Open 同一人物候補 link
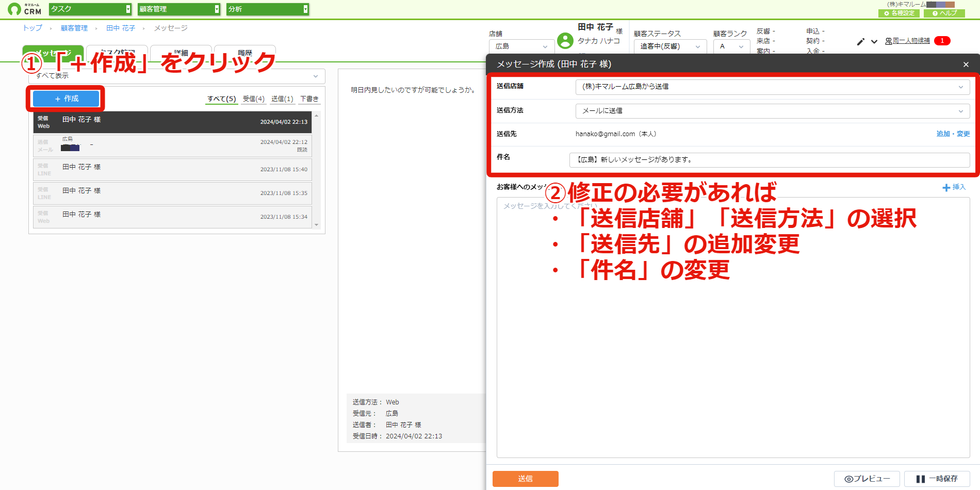980x490 pixels. click(908, 41)
